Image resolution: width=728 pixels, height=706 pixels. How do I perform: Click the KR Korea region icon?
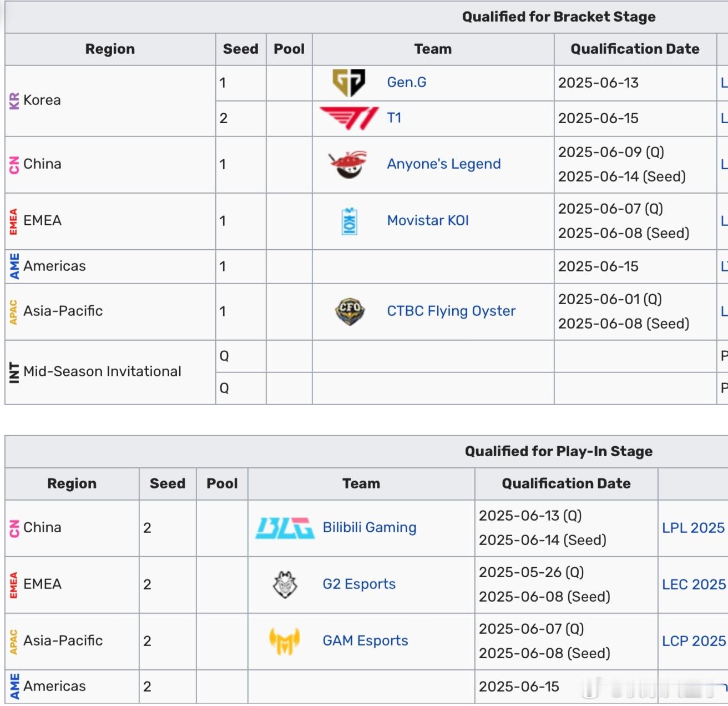14,100
